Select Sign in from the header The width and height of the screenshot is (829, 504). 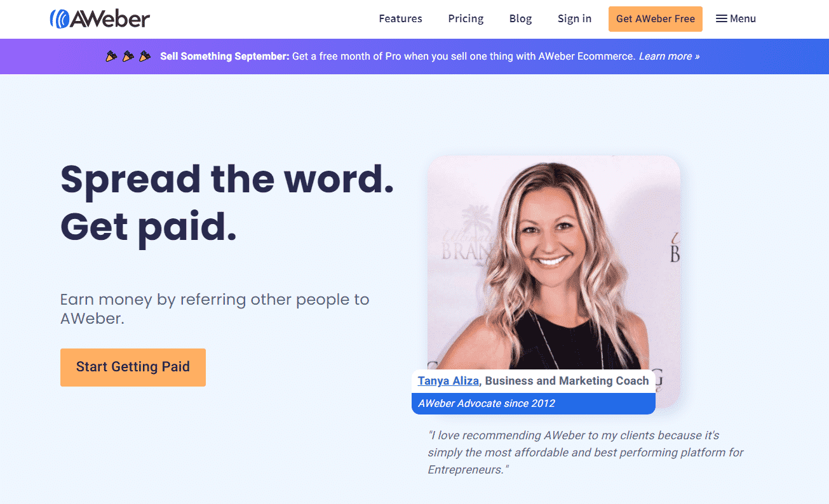point(574,19)
